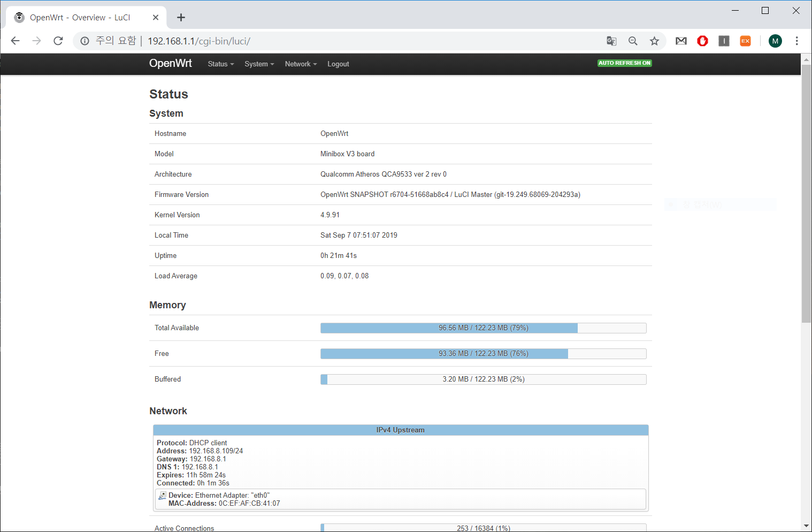Click the Uptime value 0h 21m 41s
Viewport: 812px width, 532px height.
pos(339,255)
